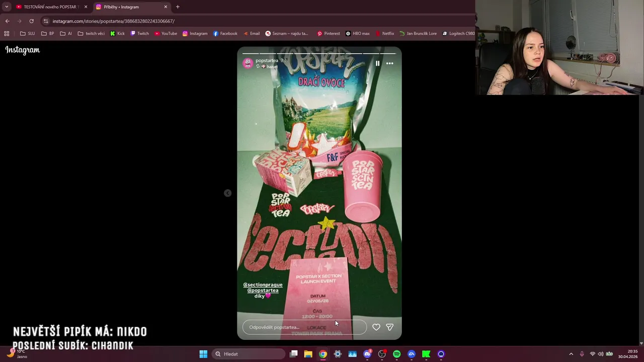This screenshot has width=644, height=362.
Task: Open the Pinterest bookmark
Action: coord(328,34)
